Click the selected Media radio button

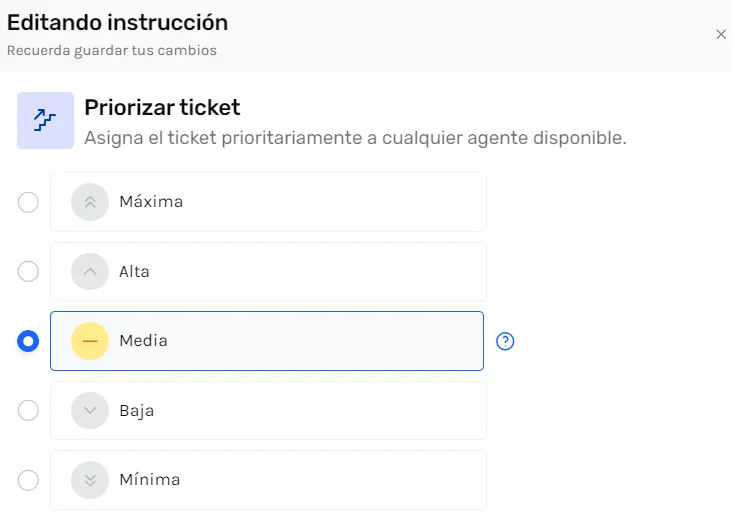click(x=29, y=341)
